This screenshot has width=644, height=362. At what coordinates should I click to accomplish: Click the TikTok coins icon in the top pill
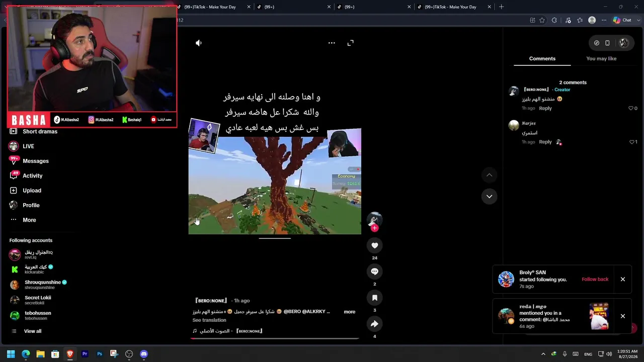(x=597, y=43)
